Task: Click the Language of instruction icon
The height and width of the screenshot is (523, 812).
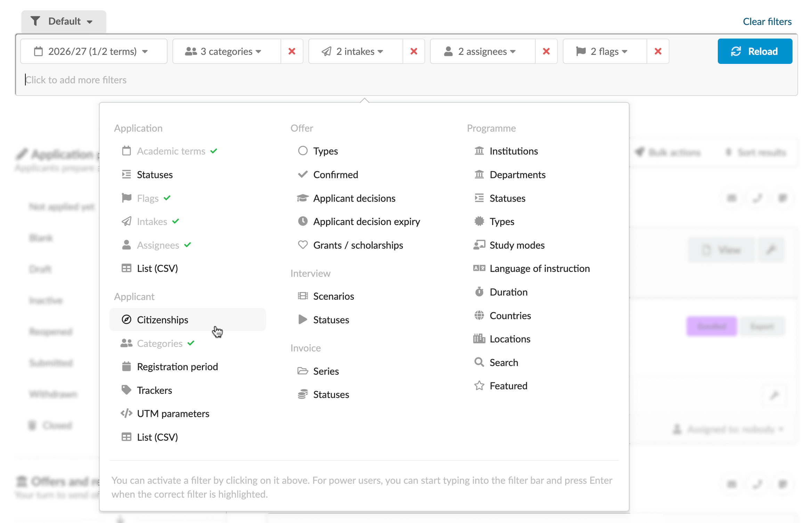Action: pos(479,268)
